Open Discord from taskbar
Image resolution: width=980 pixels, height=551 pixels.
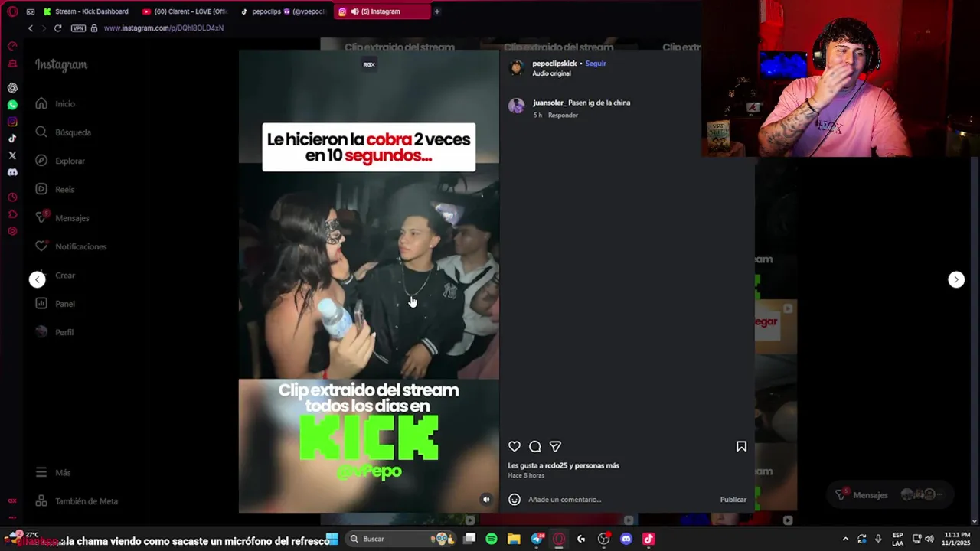(626, 539)
